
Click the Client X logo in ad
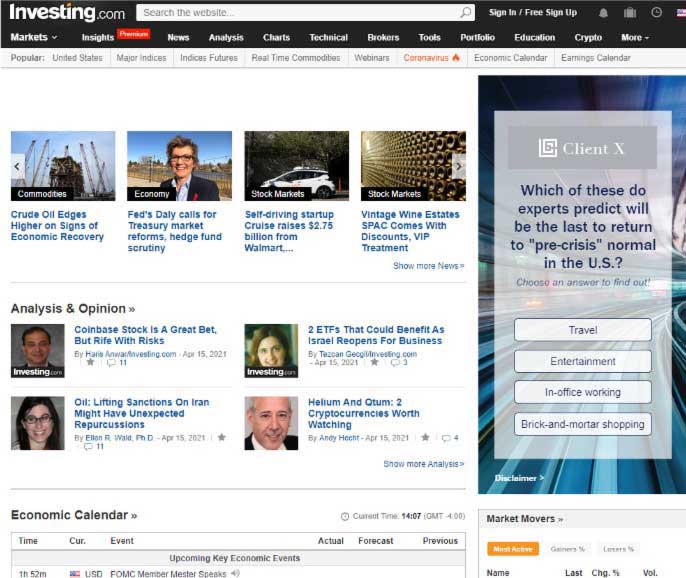(x=582, y=148)
